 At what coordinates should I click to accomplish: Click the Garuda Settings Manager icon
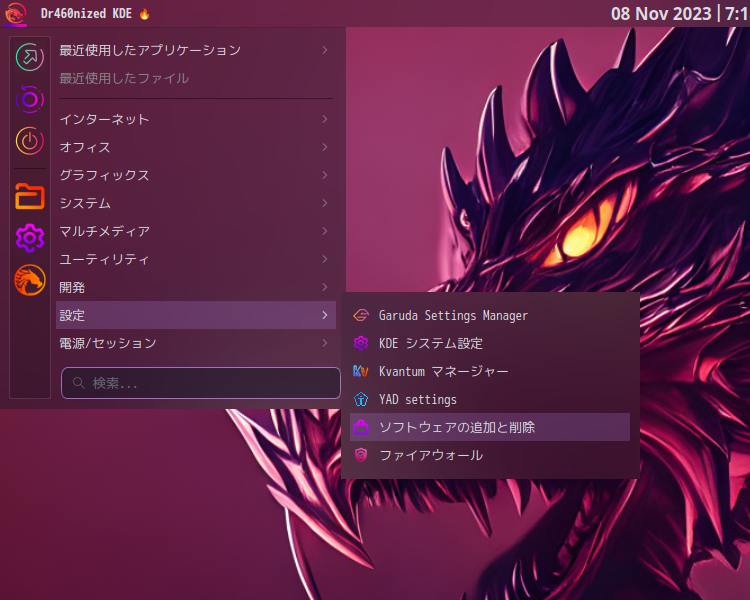(361, 315)
